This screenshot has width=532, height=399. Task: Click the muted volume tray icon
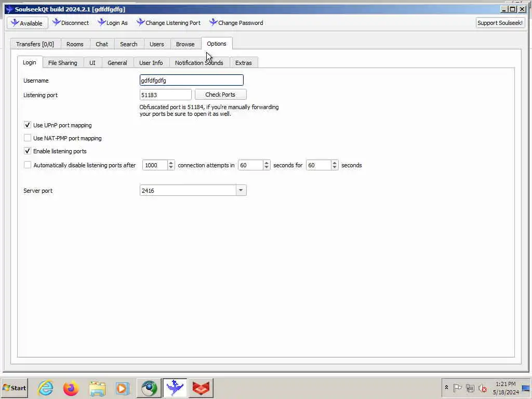482,388
